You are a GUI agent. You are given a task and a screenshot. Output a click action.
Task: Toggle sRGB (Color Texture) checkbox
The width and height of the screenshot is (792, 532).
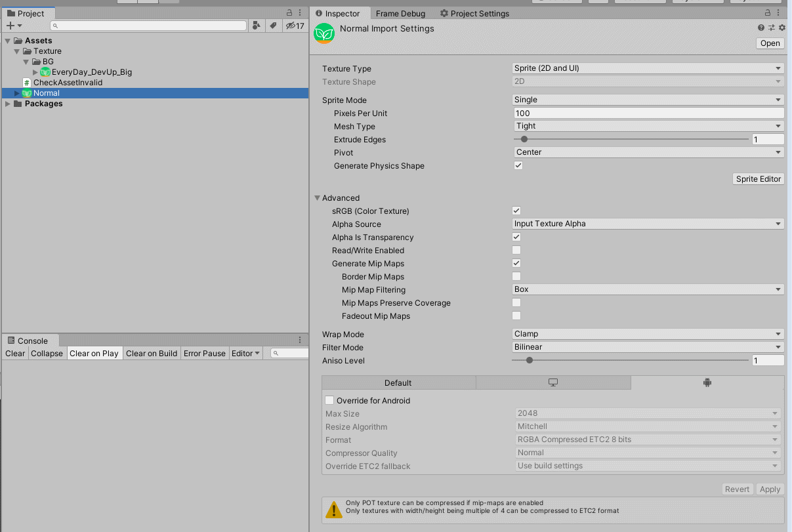pos(516,211)
